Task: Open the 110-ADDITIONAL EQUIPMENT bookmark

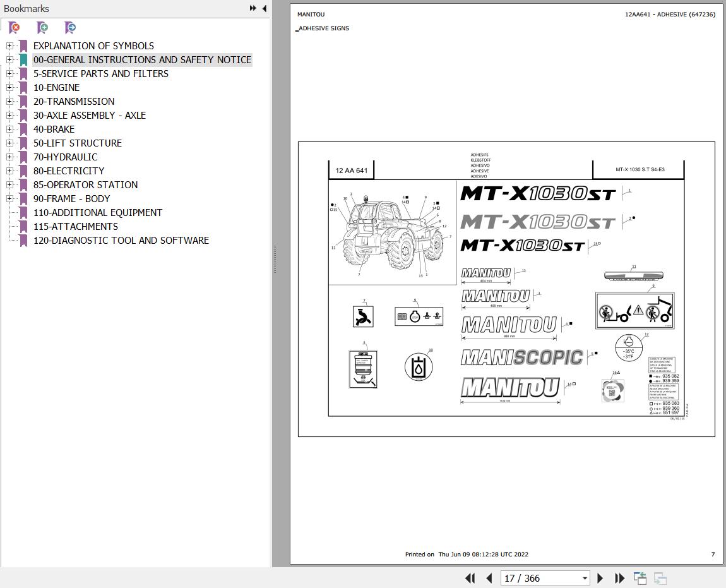Action: [x=98, y=213]
